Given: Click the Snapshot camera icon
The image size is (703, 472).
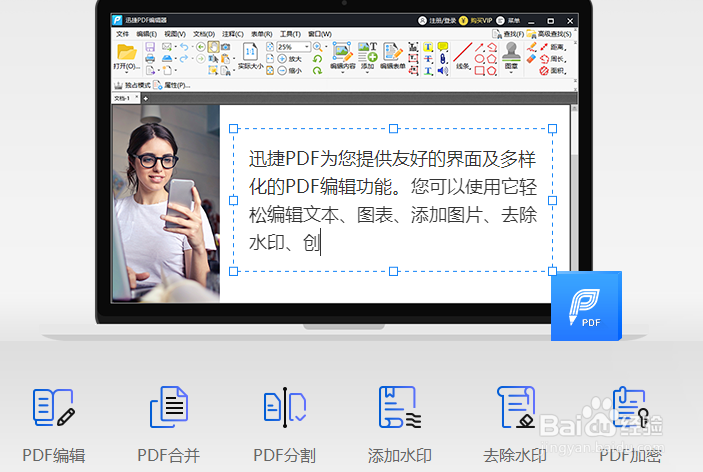Looking at the screenshot, I should pyautogui.click(x=226, y=47).
